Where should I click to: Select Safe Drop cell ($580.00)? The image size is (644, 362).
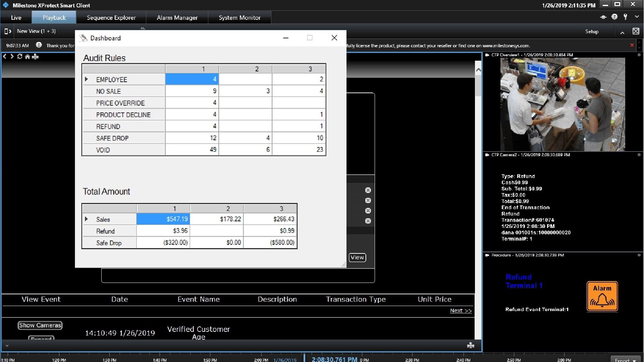pyautogui.click(x=270, y=242)
